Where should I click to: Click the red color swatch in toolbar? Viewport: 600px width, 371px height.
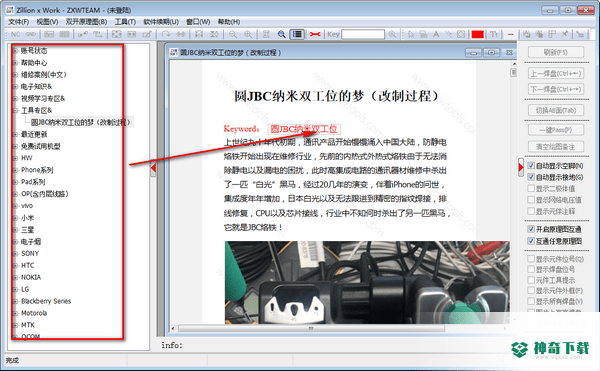click(478, 34)
